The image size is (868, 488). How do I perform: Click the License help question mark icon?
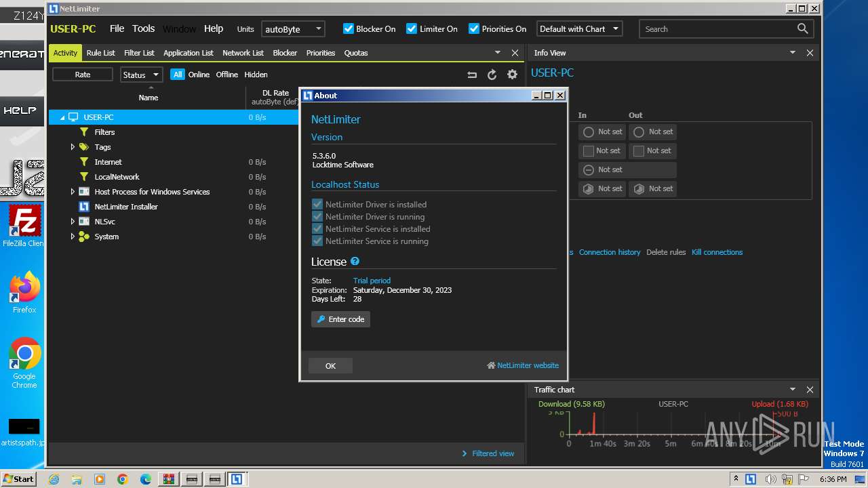(355, 261)
